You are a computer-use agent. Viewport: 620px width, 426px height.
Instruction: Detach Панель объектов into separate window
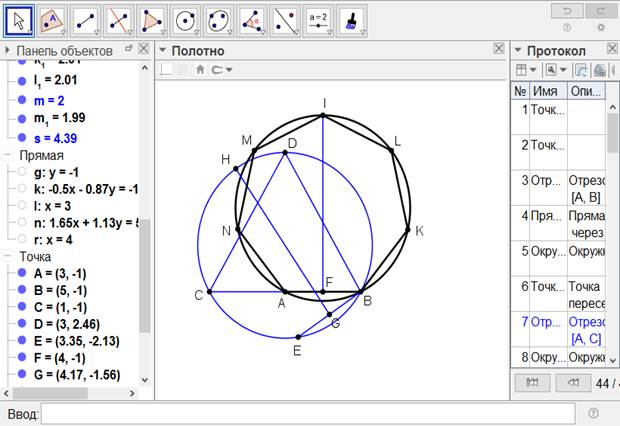[x=128, y=48]
